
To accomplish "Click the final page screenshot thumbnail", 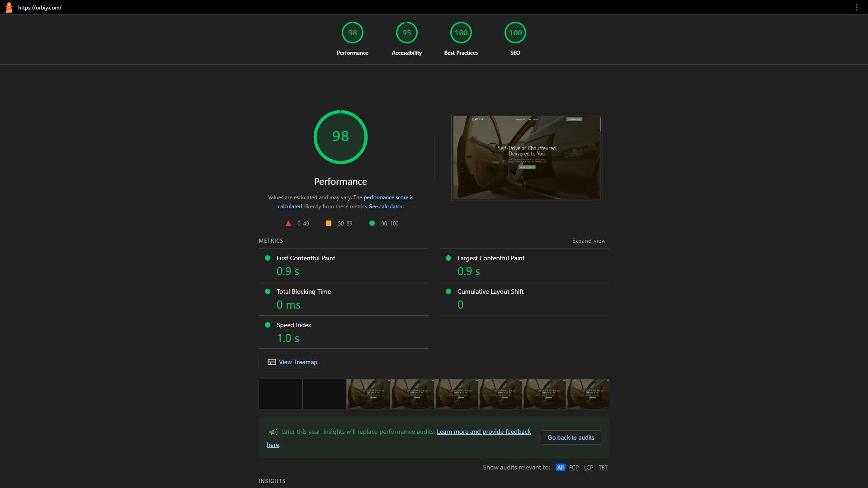I will 527,157.
